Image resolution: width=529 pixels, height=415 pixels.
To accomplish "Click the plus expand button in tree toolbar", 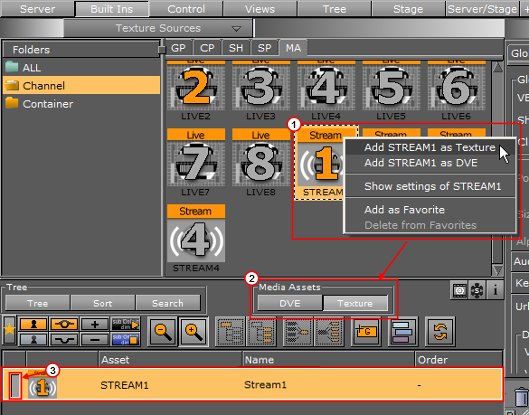I will point(95,324).
